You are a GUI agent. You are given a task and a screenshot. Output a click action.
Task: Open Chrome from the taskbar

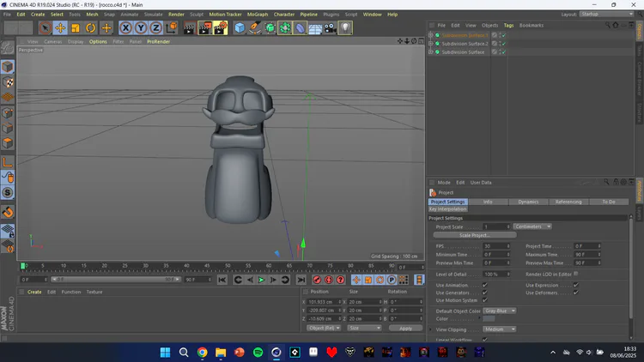pyautogui.click(x=202, y=353)
